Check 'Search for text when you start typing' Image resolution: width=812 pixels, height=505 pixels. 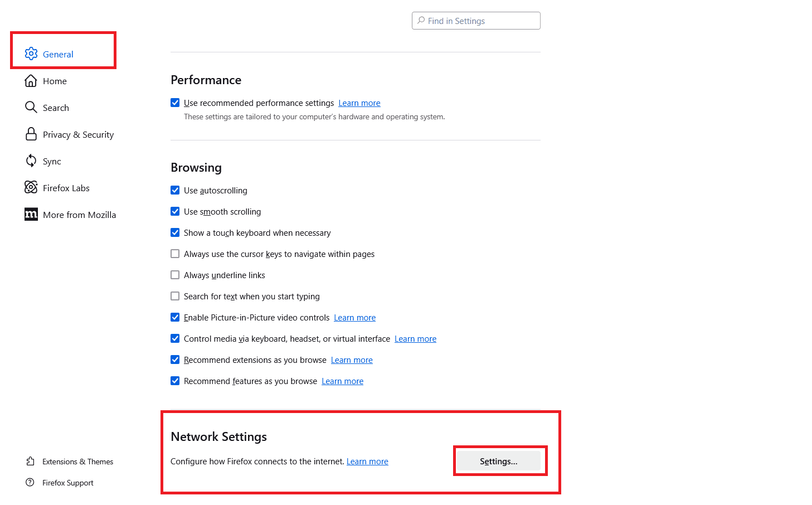175,296
